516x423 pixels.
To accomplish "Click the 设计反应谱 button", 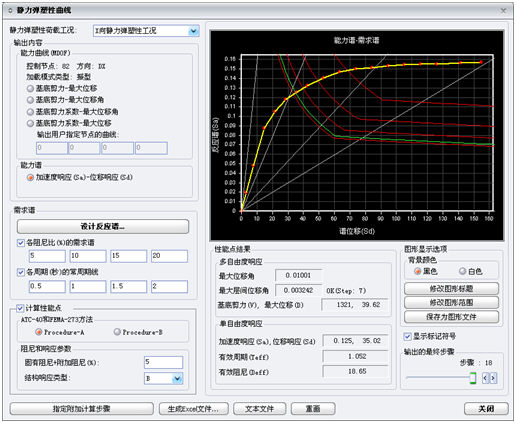I will coord(103,227).
